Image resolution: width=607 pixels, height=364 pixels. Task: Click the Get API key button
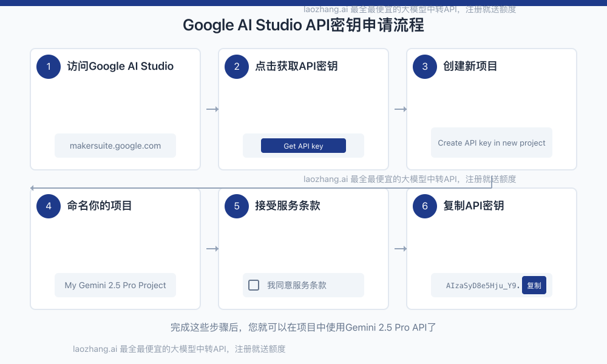[303, 146]
